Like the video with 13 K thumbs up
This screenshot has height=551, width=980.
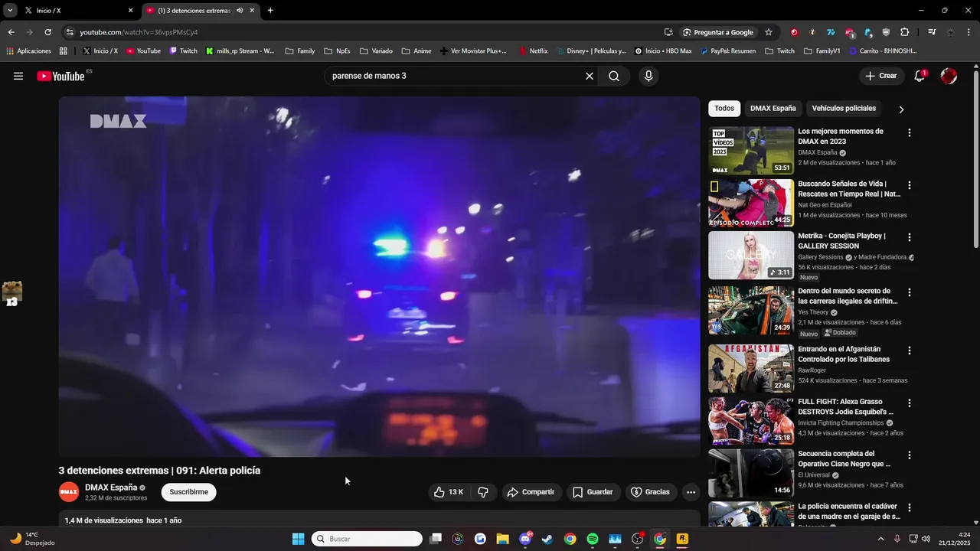449,492
